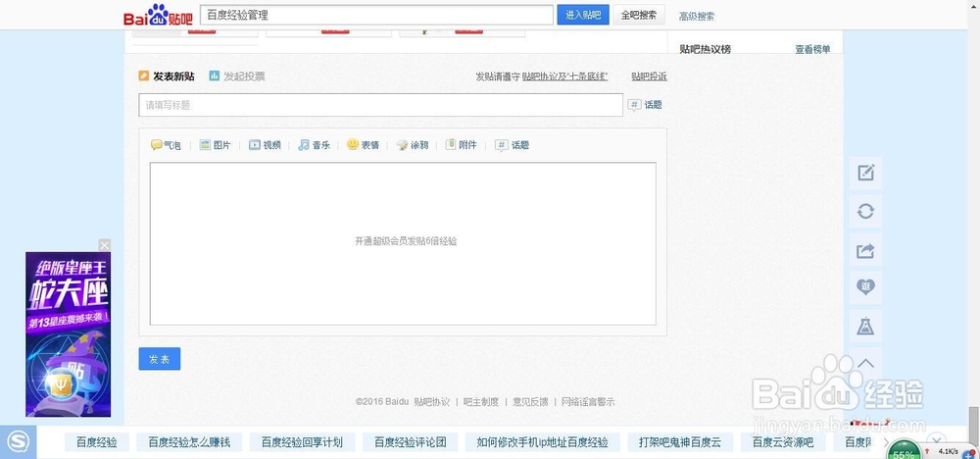Open the 贴吧协议及"七条底线" link
The width and height of the screenshot is (980, 459).
(x=565, y=76)
